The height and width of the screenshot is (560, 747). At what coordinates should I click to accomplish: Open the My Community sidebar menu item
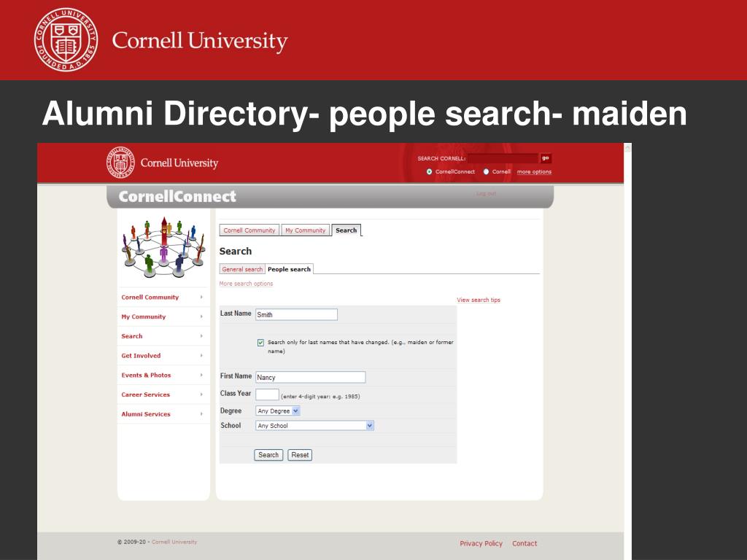(144, 316)
